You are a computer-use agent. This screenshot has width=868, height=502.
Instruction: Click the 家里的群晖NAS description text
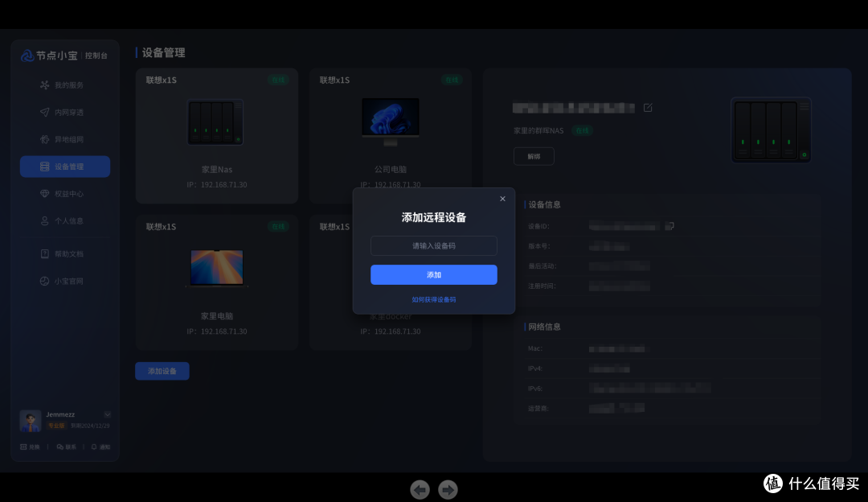tap(538, 131)
